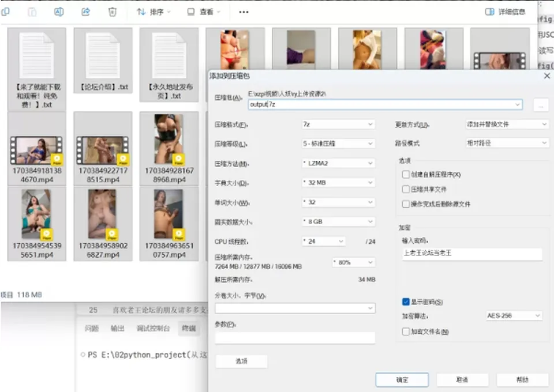554x392 pixels.
Task: Click the Delete trash icon in Explorer toolbar
Action: pyautogui.click(x=112, y=12)
